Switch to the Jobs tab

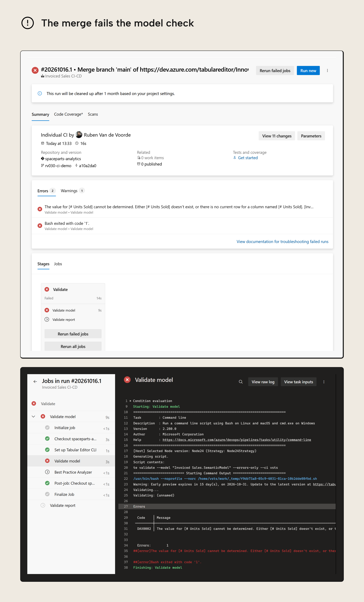click(58, 264)
